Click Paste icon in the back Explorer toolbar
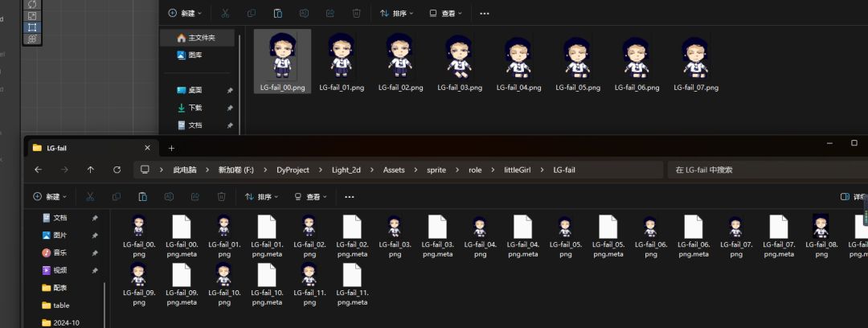Screen dimensions: 868x328 [278, 14]
